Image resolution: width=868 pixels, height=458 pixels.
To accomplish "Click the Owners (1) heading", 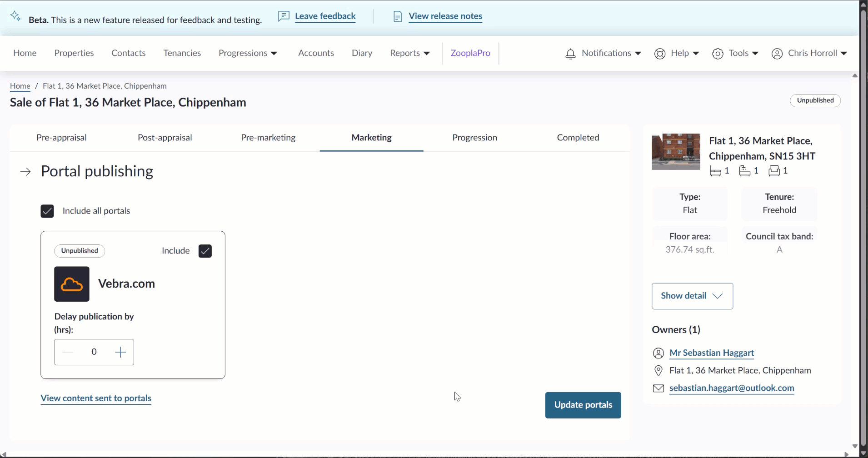I will point(676,330).
